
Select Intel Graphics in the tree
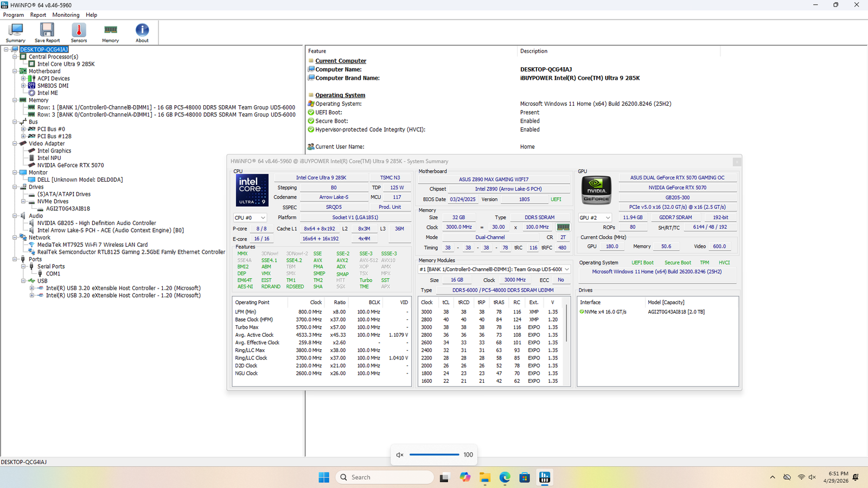54,151
